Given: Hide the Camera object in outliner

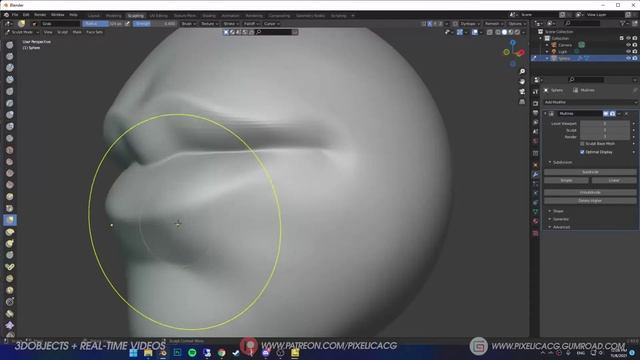Looking at the screenshot, I should (628, 45).
